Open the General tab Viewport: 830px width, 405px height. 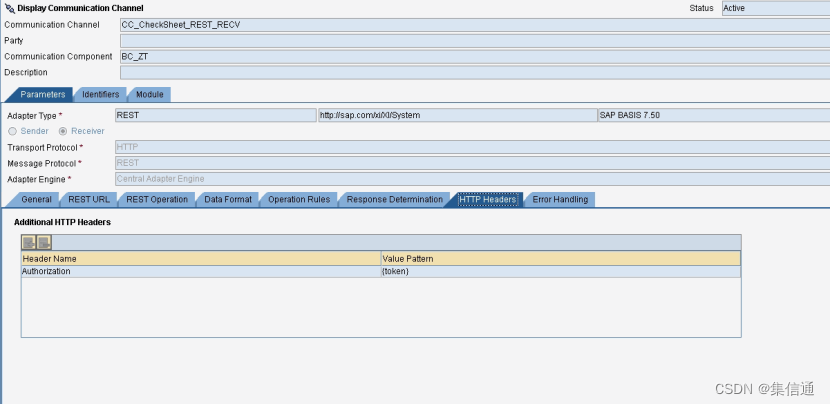click(x=37, y=200)
